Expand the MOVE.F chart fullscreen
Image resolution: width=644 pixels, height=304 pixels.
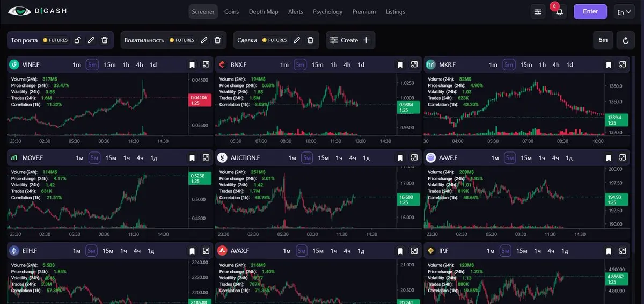206,158
